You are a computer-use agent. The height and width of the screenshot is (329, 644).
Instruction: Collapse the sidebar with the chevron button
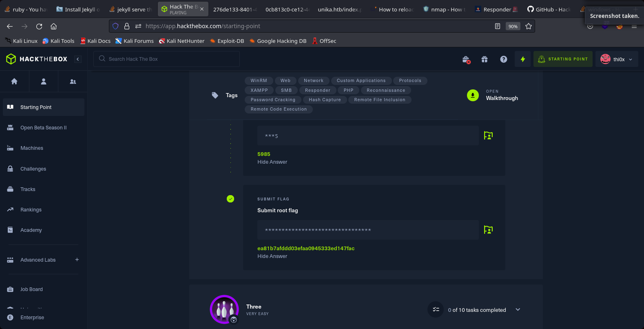78,59
